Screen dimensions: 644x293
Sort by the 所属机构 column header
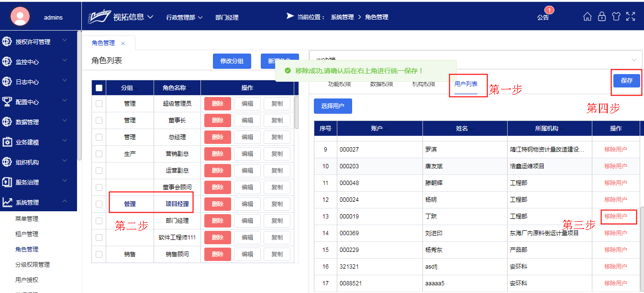pyautogui.click(x=550, y=129)
